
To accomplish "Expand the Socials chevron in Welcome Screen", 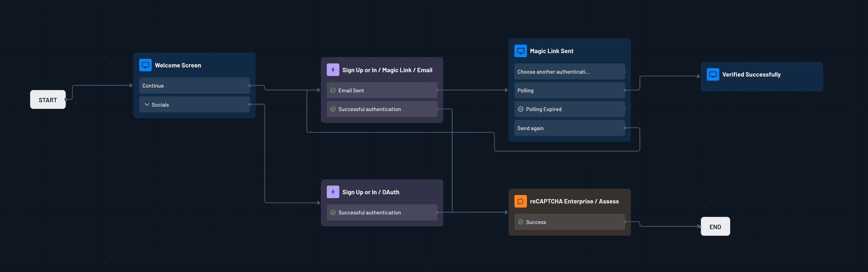I will [147, 105].
